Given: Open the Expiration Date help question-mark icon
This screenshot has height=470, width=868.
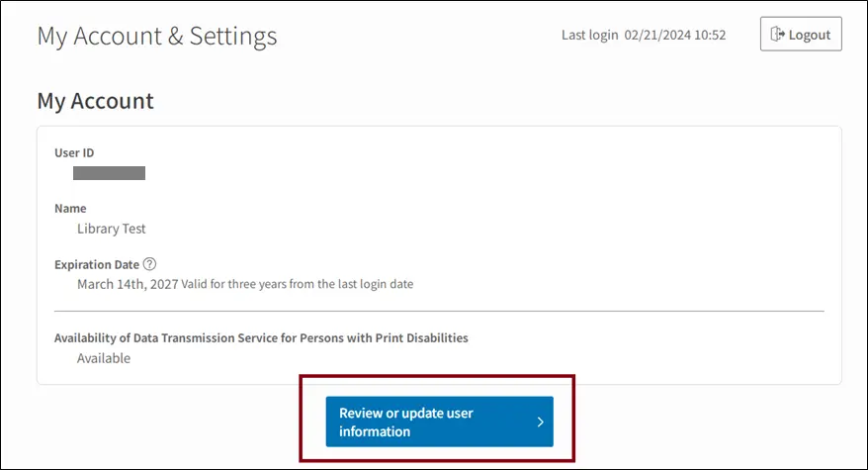Looking at the screenshot, I should tap(149, 264).
